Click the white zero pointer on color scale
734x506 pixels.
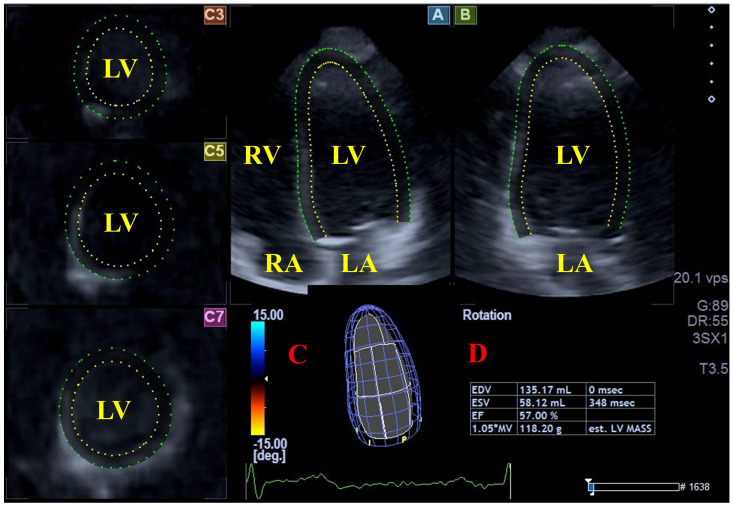click(x=266, y=378)
